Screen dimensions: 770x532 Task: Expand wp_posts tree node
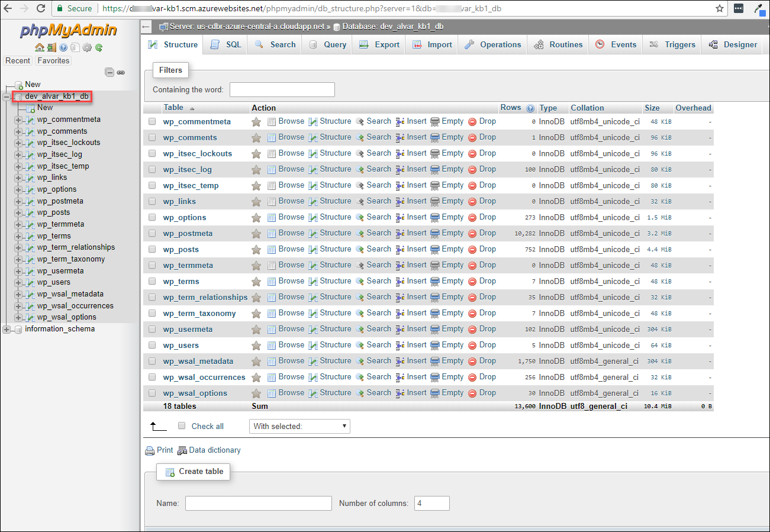click(18, 212)
